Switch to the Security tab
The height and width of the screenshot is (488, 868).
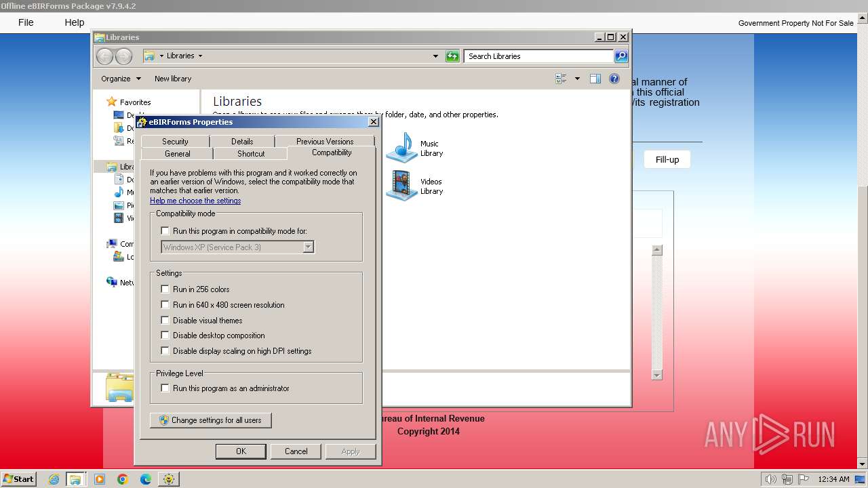[x=175, y=141]
